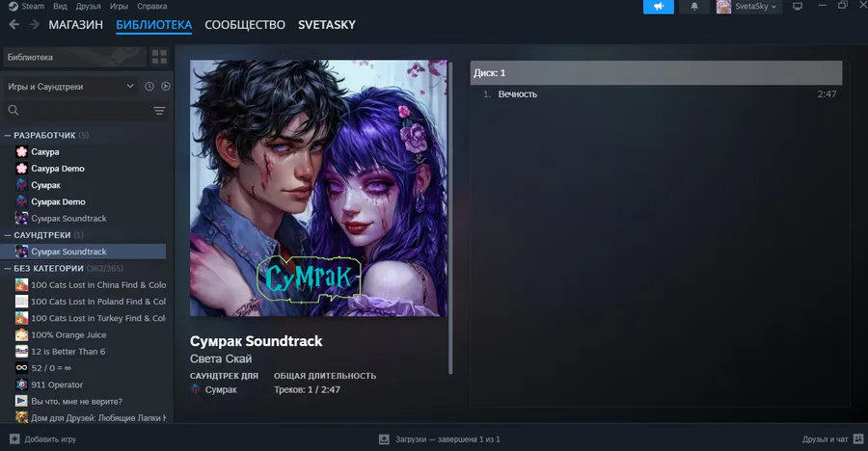Open the Вид menu
The image size is (868, 451).
tap(60, 6)
